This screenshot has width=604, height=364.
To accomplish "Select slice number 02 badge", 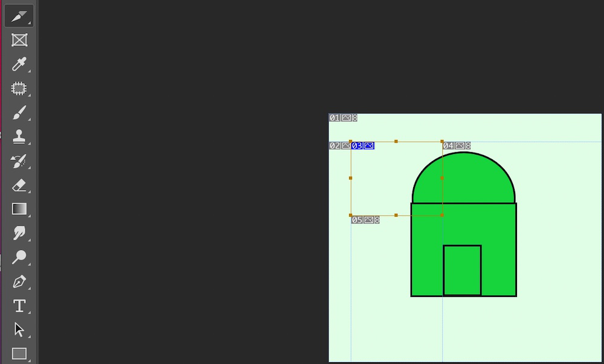I will (x=335, y=145).
